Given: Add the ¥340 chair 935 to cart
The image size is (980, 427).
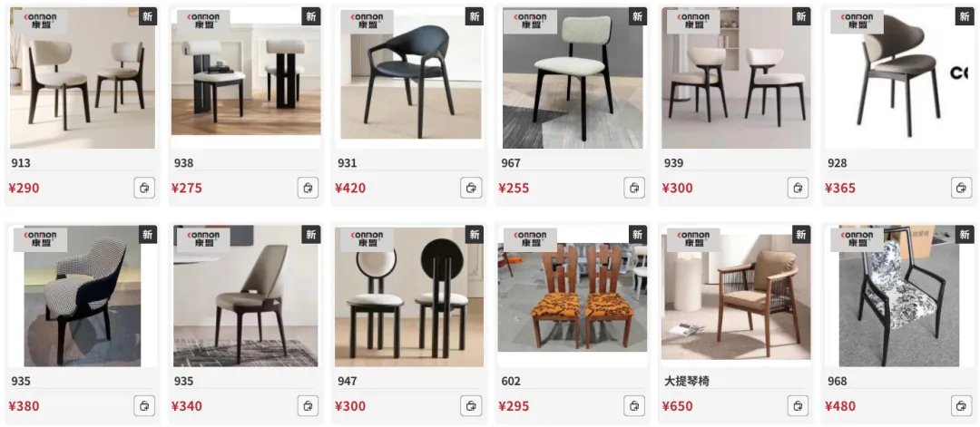Looking at the screenshot, I should [308, 406].
